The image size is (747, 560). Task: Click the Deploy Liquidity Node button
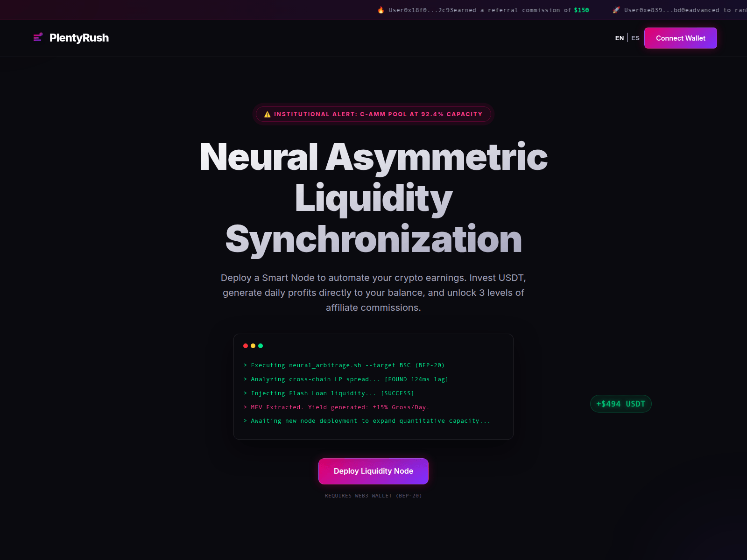click(x=373, y=471)
